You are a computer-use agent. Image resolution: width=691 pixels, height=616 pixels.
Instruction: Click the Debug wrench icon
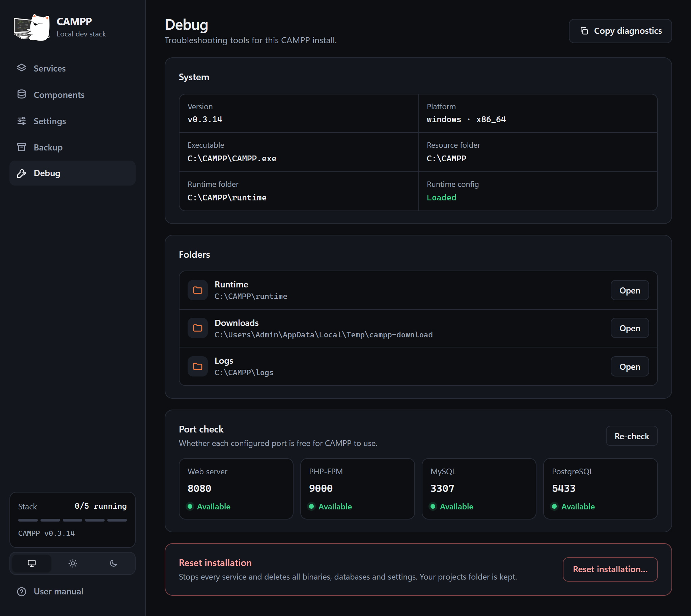[22, 173]
